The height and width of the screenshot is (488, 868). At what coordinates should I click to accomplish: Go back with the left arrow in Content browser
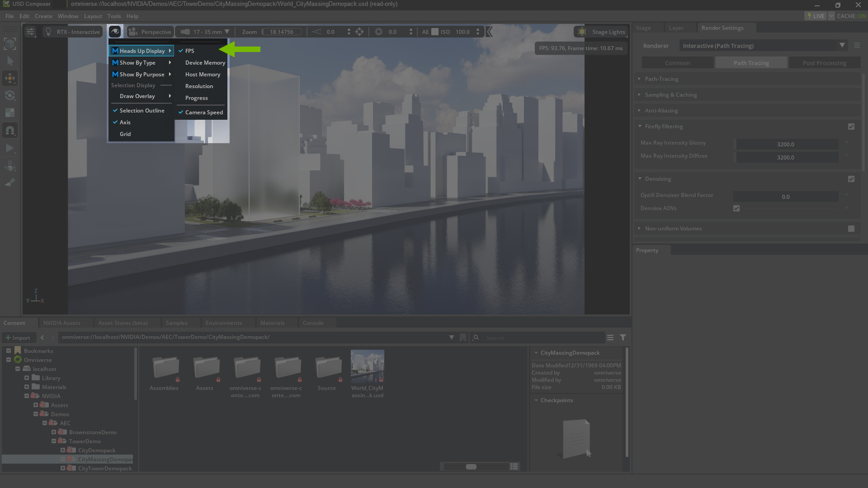42,338
